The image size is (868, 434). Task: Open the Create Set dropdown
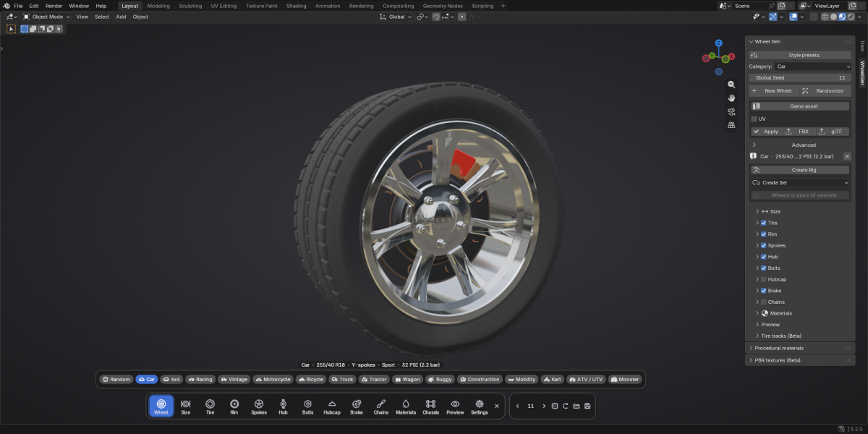click(x=801, y=182)
